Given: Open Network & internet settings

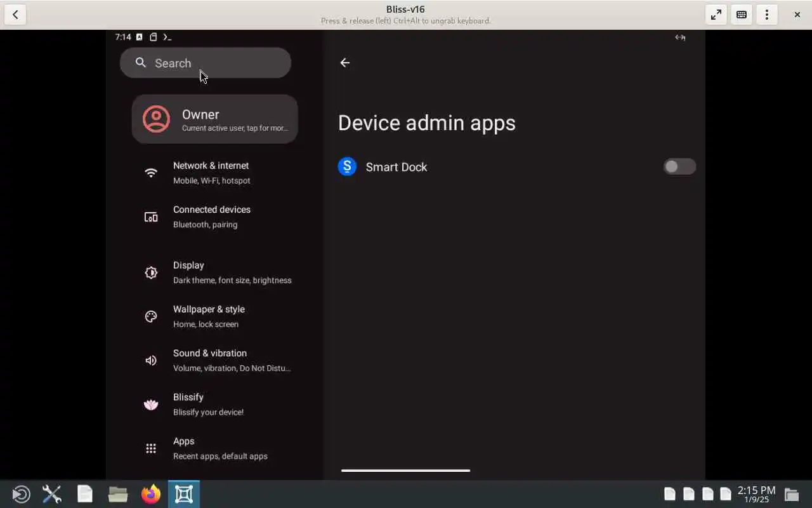Looking at the screenshot, I should click(x=214, y=173).
